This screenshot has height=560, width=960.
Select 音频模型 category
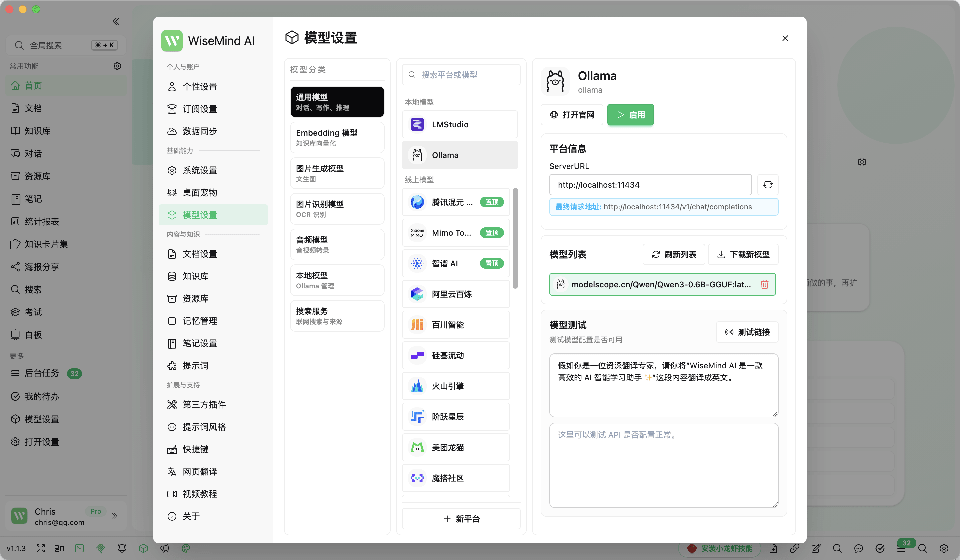click(337, 245)
